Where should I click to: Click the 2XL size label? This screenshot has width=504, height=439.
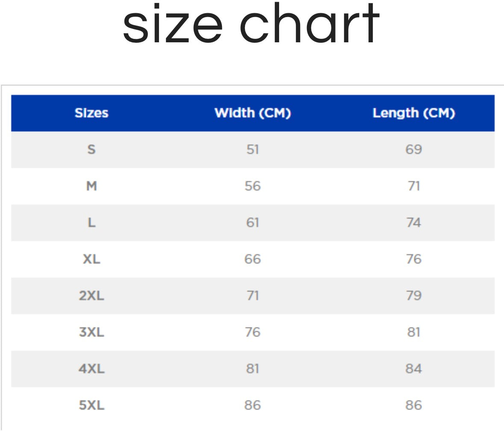(x=91, y=295)
